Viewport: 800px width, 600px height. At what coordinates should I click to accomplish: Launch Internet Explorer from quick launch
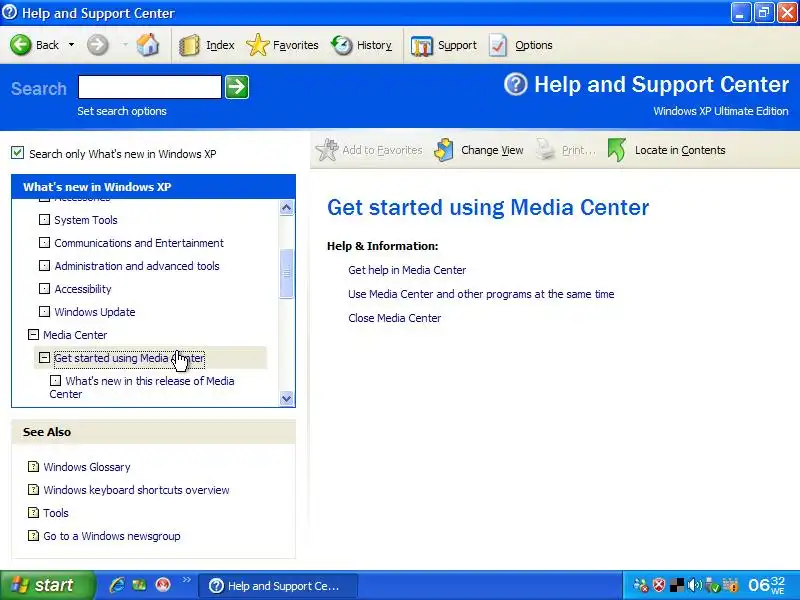[x=117, y=585]
